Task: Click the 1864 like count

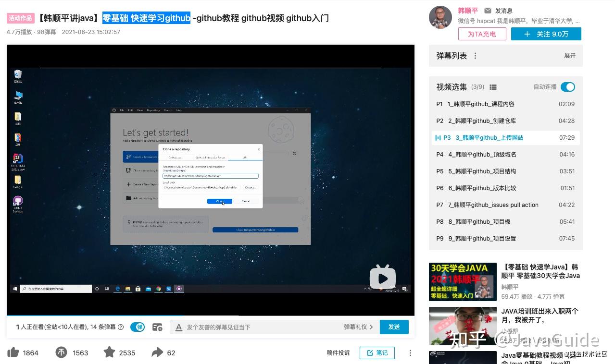Action: pos(30,353)
